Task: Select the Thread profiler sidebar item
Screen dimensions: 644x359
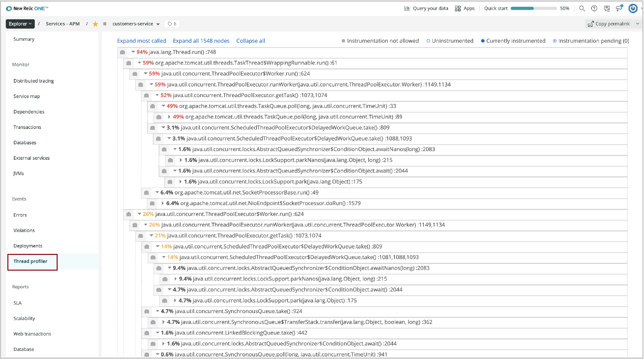Action: coord(31,261)
